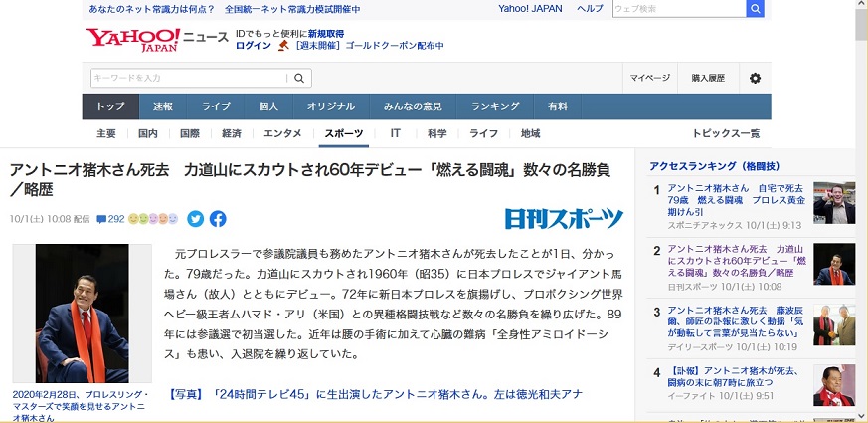
Task: Click the ログイン link
Action: 254,46
